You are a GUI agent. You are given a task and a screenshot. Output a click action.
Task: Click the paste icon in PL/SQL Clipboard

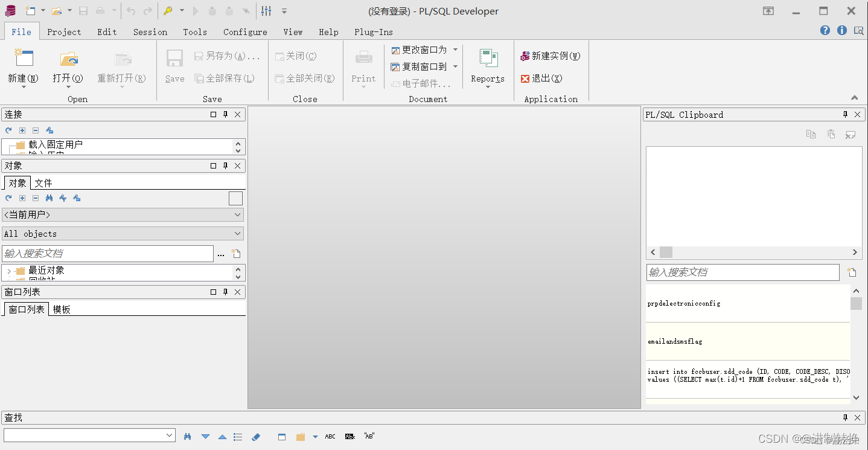point(831,134)
